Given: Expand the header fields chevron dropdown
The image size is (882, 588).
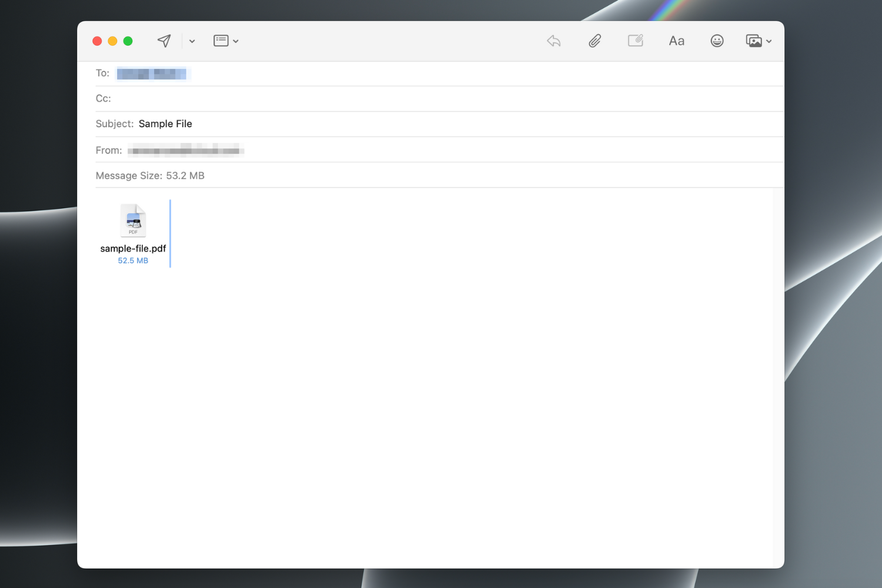Looking at the screenshot, I should click(236, 41).
